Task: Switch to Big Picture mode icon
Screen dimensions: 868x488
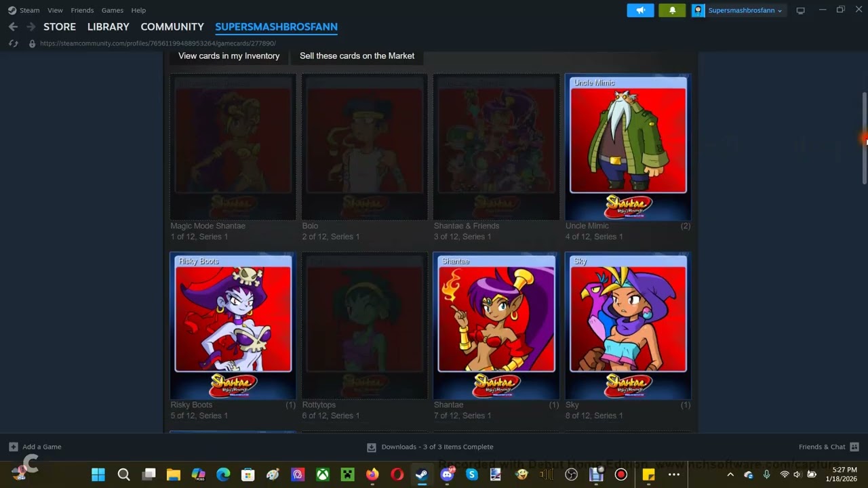Action: tap(800, 10)
